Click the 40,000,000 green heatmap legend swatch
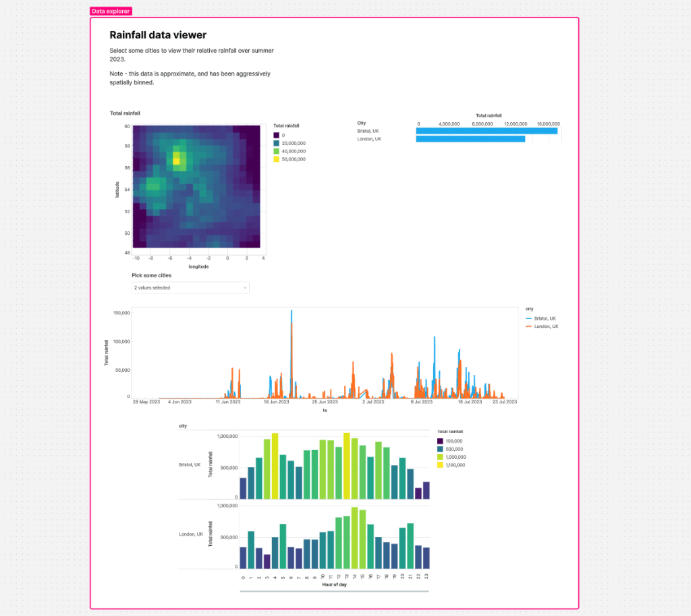 click(x=277, y=151)
